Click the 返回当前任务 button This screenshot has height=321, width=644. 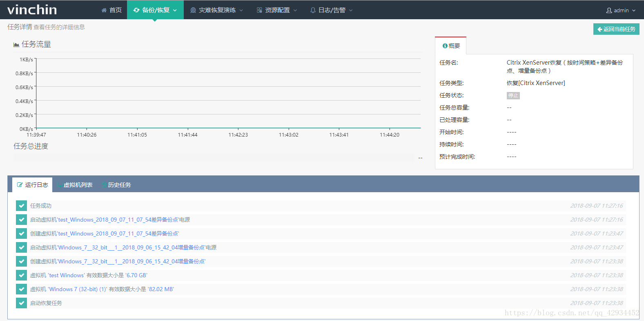[x=616, y=29]
